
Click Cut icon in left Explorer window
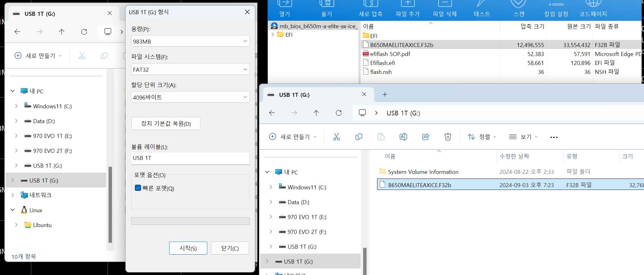point(82,56)
